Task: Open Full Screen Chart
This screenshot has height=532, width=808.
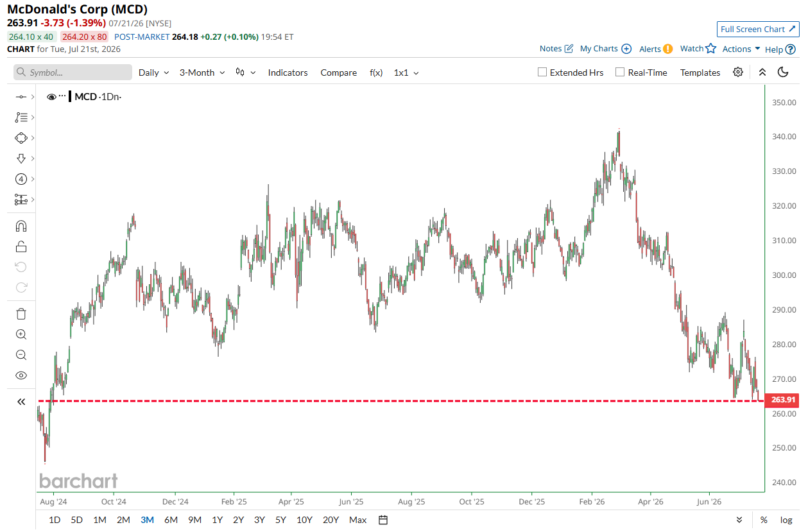Action: coord(758,29)
